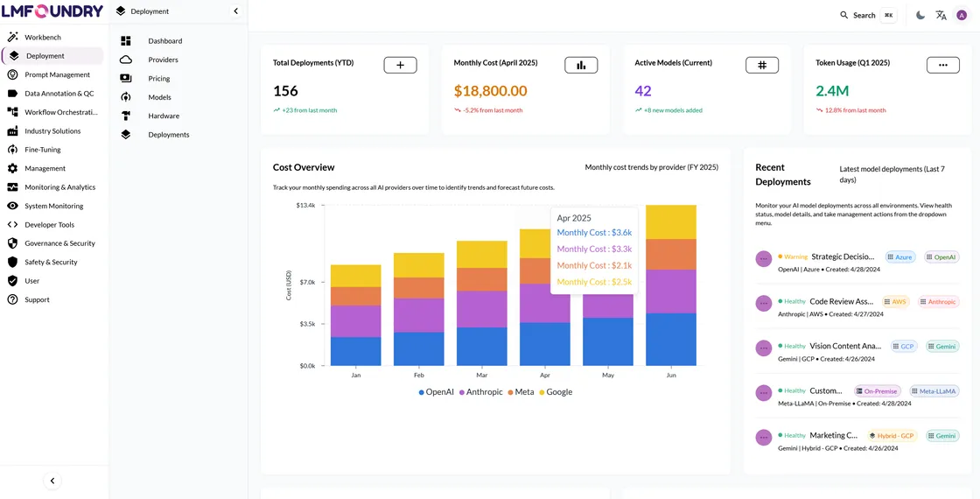Click the Governance & Security shield icon
This screenshot has height=499, width=980.
(12, 243)
